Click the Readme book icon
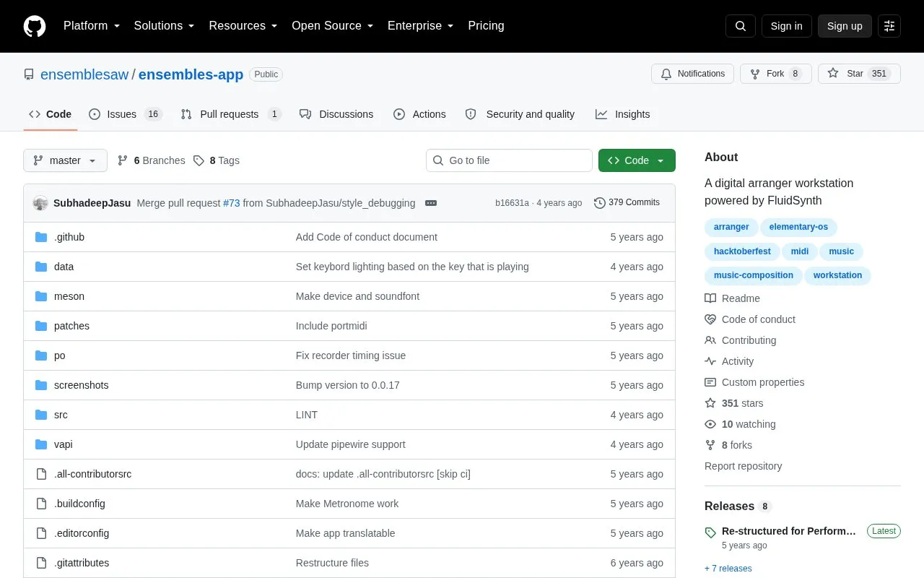Image resolution: width=924 pixels, height=578 pixels. [x=710, y=298]
